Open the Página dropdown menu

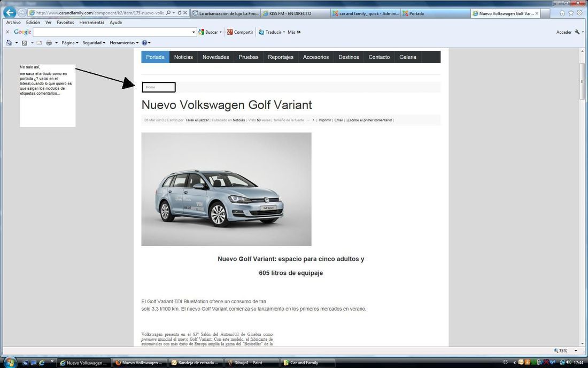point(70,43)
